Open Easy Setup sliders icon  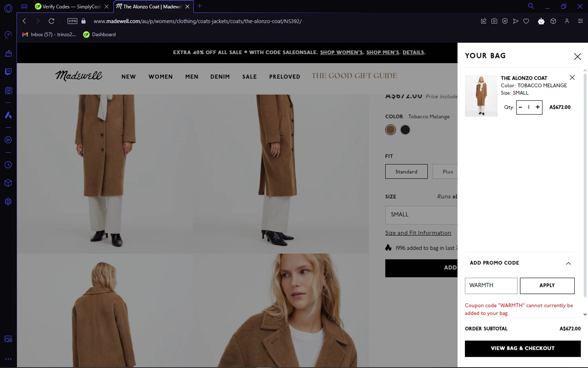pyautogui.click(x=581, y=21)
